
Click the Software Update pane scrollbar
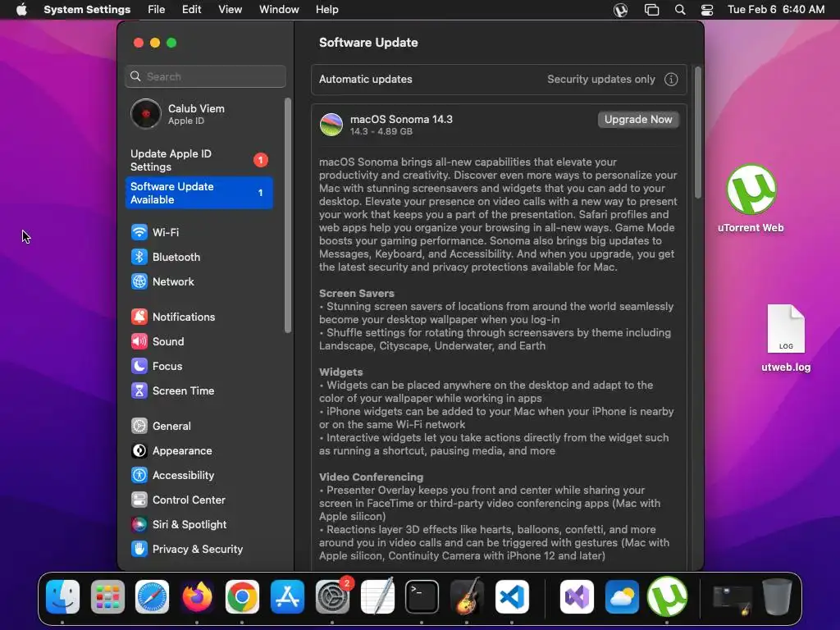[697, 133]
